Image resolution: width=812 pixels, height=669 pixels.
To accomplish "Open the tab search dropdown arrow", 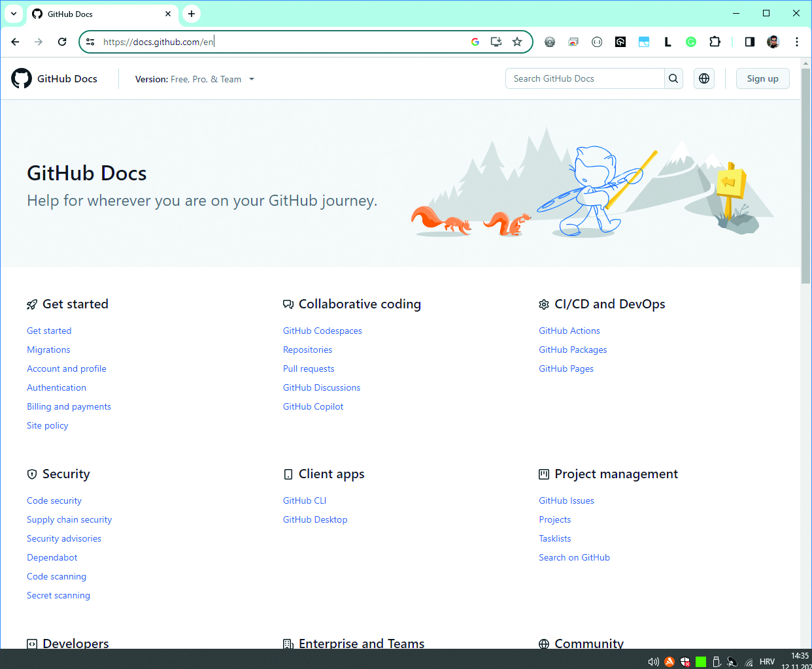I will (14, 14).
